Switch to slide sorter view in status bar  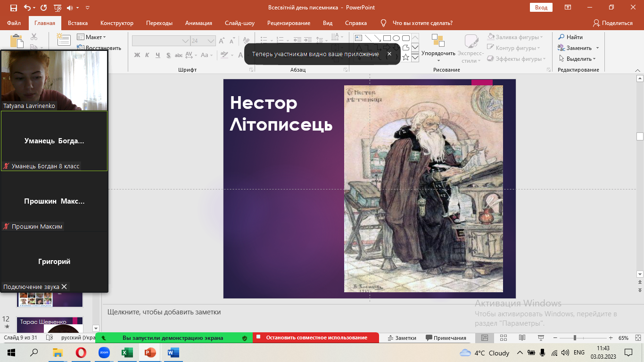click(x=503, y=338)
